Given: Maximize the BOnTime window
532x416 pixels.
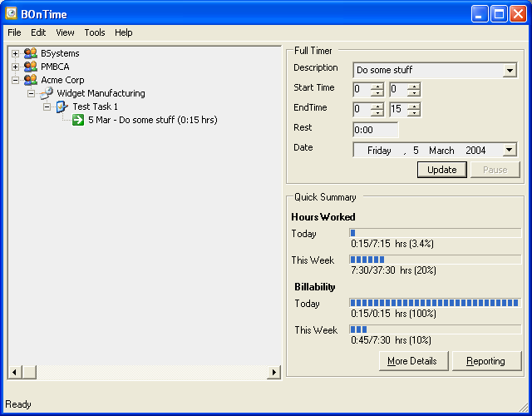Looking at the screenshot, I should tap(499, 14).
